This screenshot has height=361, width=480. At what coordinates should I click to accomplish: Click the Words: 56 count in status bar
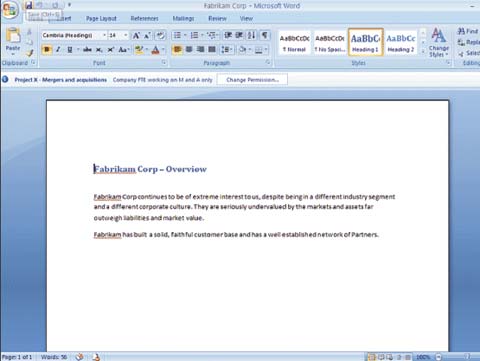(x=54, y=357)
